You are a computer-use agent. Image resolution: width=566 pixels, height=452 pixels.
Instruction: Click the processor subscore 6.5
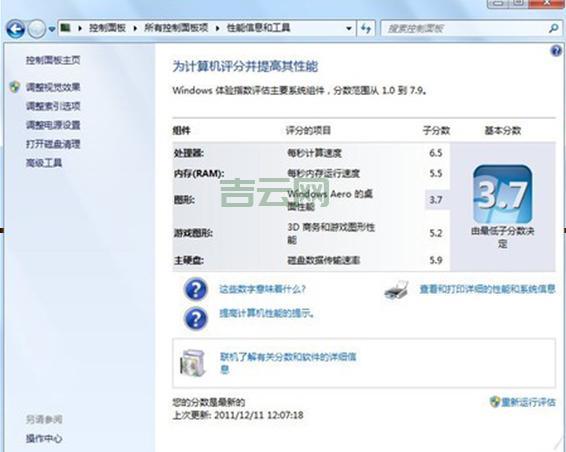436,153
